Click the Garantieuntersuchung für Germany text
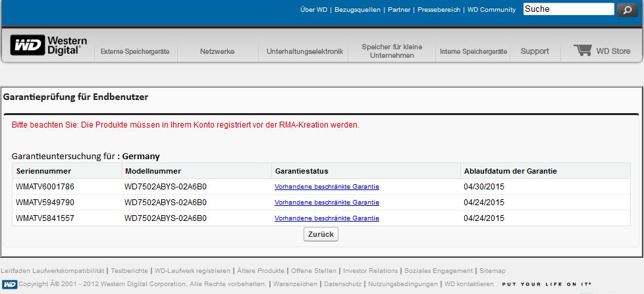The image size is (644, 294). pyautogui.click(x=86, y=157)
